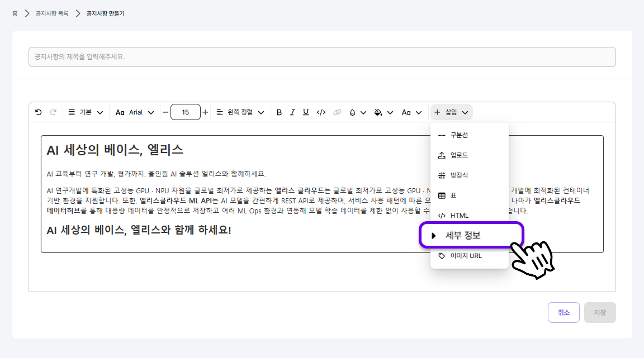Increase font size with plus button
This screenshot has height=358, width=644.
coord(205,112)
